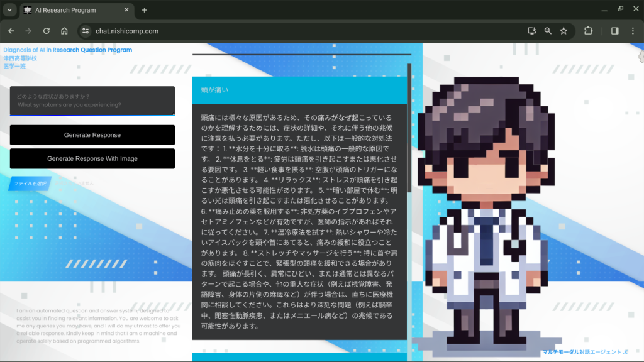Click Generate Response With Image
This screenshot has width=644, height=362.
92,159
